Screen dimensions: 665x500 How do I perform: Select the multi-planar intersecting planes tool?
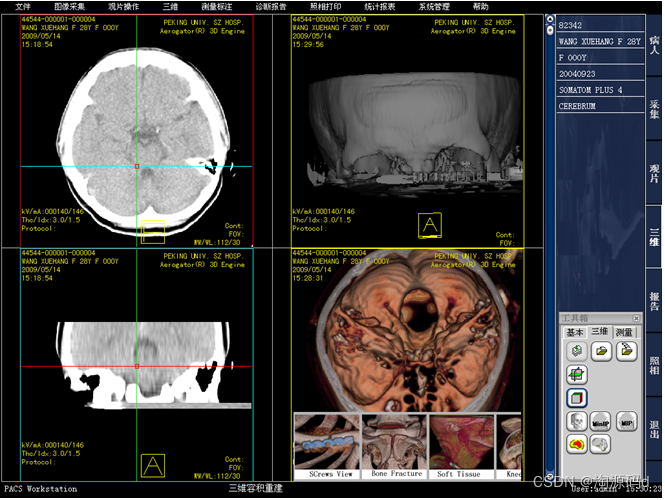(x=576, y=374)
